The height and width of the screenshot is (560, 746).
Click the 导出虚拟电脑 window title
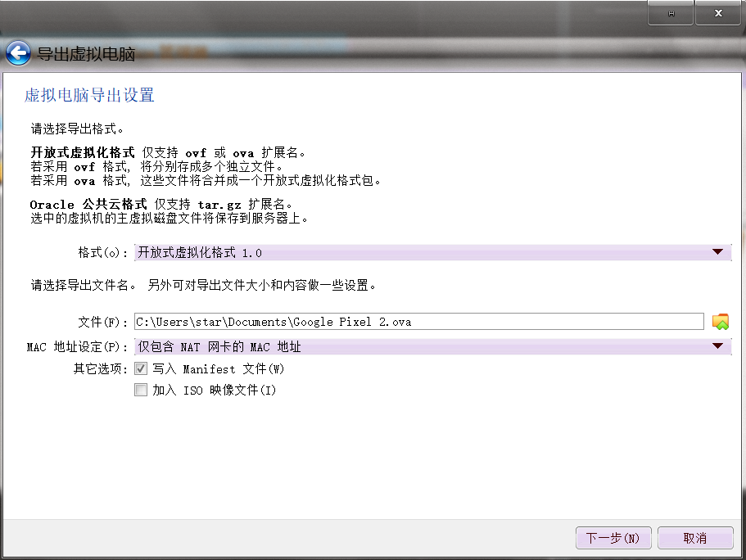(86, 55)
